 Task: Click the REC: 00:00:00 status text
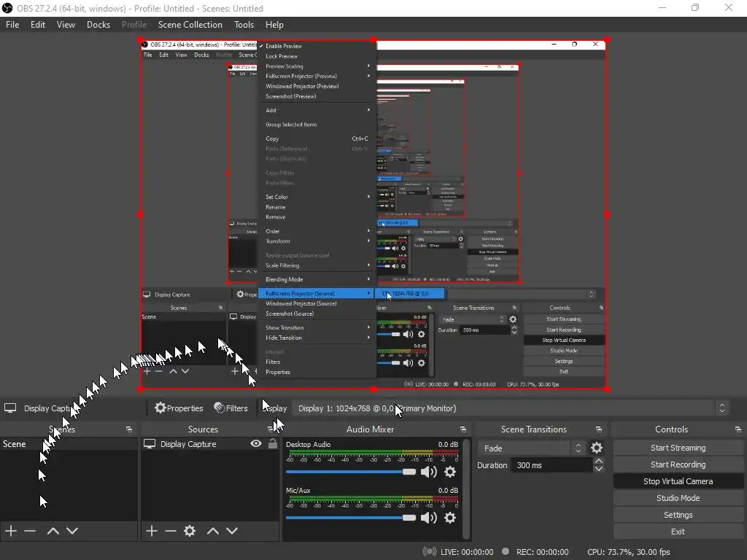[x=542, y=552]
